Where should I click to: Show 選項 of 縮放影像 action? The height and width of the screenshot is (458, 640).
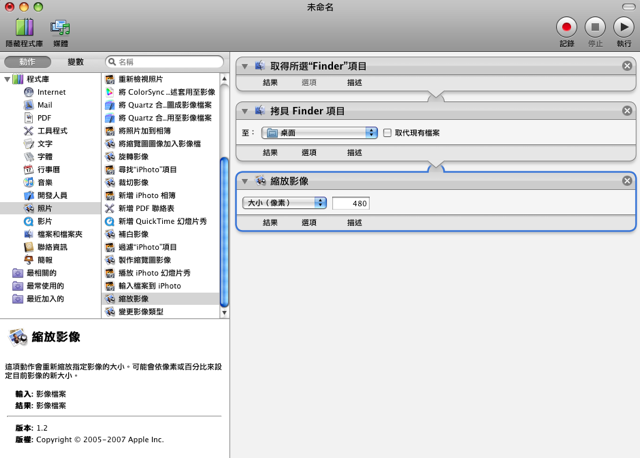(x=309, y=223)
